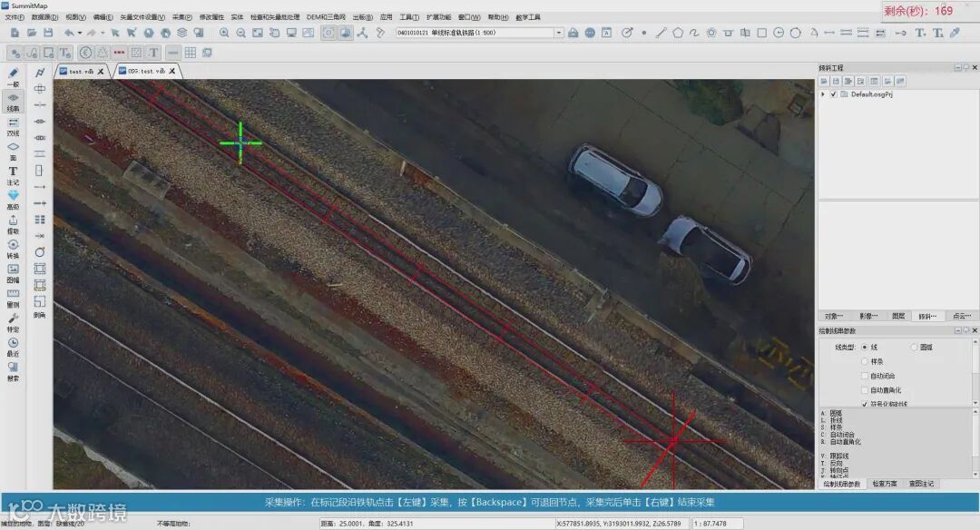Click the Undo arrow icon
This screenshot has width=980, height=530.
click(69, 33)
